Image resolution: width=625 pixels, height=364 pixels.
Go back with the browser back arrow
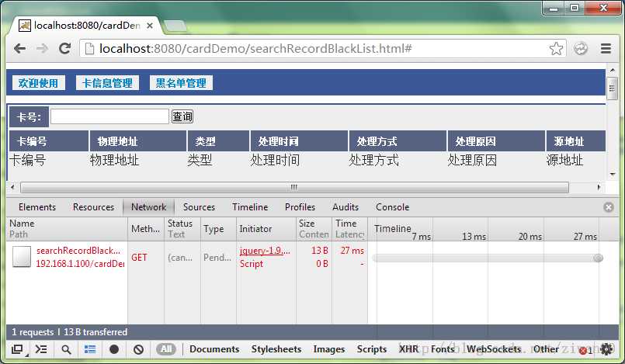pyautogui.click(x=19, y=49)
